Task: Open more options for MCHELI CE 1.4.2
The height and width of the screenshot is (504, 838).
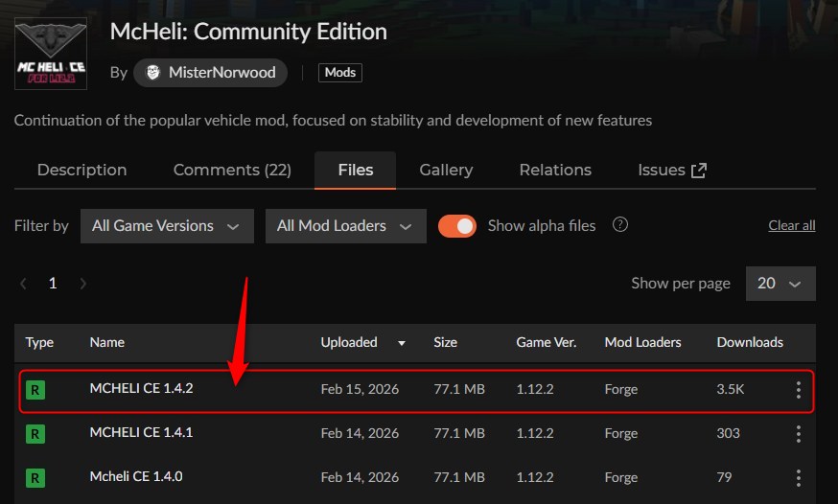Action: [798, 390]
